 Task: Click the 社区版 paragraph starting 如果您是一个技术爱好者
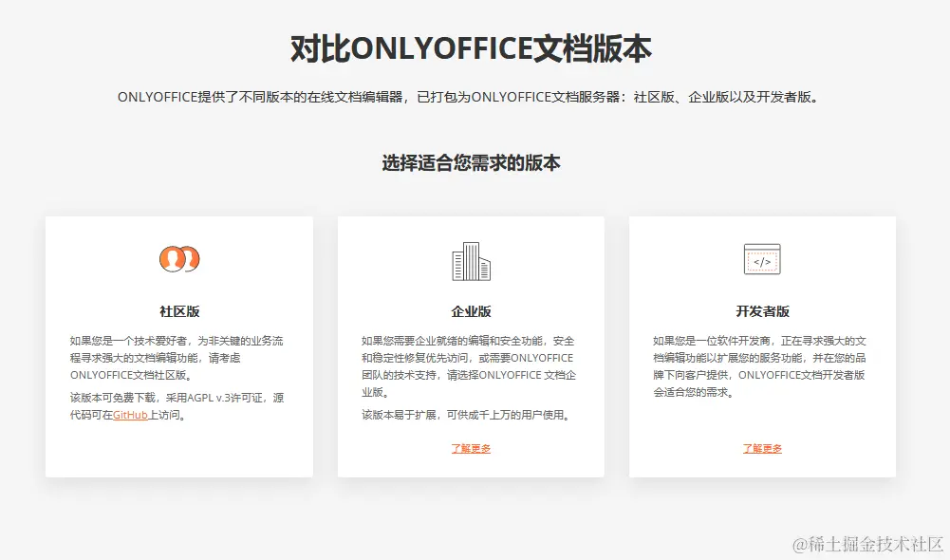(x=177, y=358)
